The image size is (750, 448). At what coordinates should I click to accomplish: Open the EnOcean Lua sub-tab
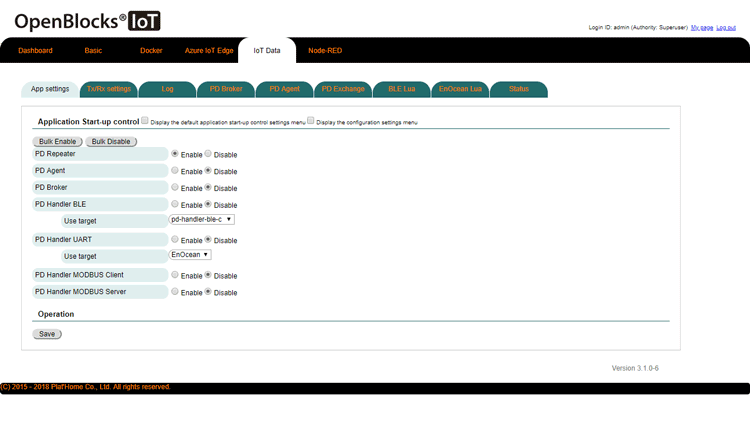[x=460, y=89]
